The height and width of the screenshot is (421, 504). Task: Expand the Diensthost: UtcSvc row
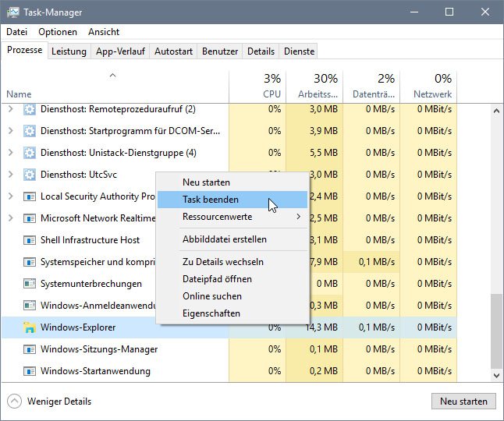[x=11, y=175]
